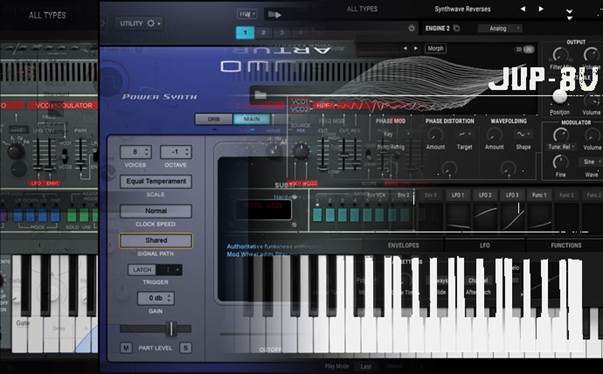Select part tab 3
603x374 pixels.
[x=282, y=33]
